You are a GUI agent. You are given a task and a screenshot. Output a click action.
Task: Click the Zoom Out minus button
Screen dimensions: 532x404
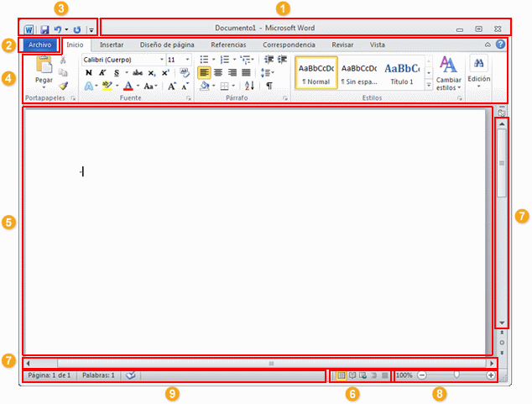pyautogui.click(x=422, y=375)
